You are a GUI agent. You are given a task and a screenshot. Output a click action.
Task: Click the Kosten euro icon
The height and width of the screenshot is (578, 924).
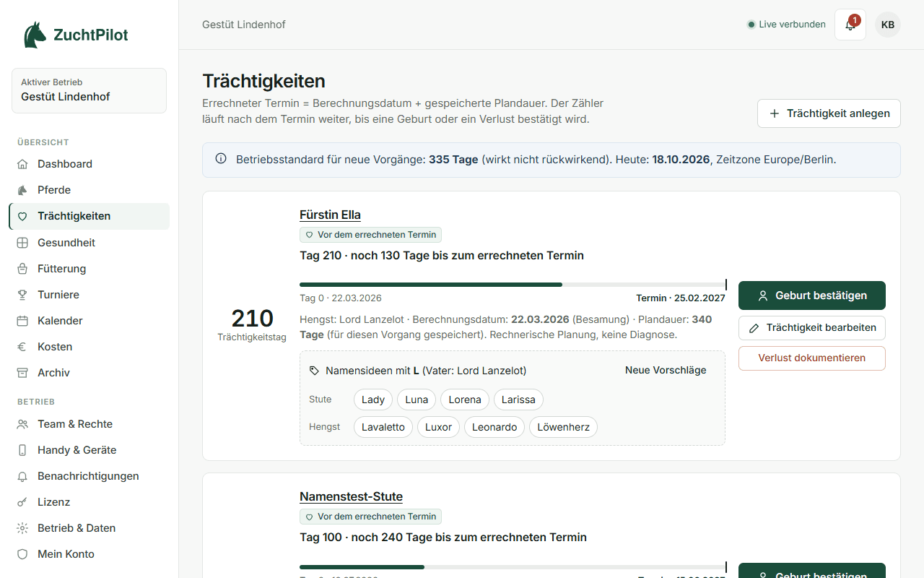point(22,347)
